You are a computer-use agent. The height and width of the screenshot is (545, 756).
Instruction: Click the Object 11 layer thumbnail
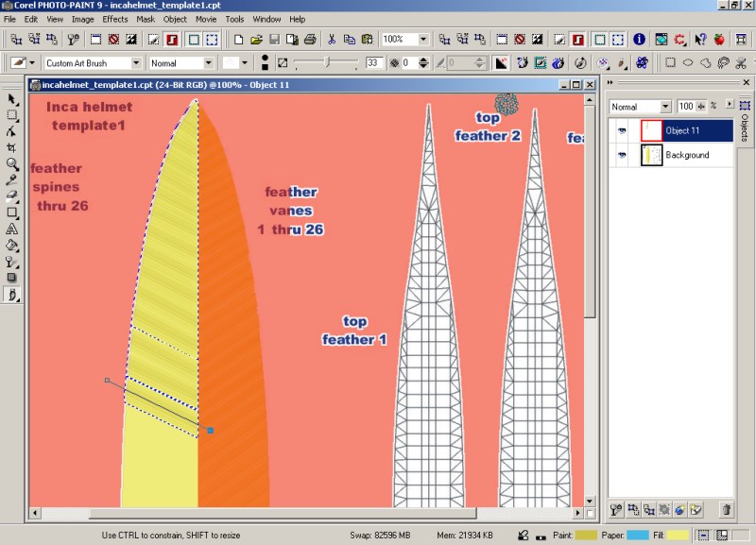[651, 130]
